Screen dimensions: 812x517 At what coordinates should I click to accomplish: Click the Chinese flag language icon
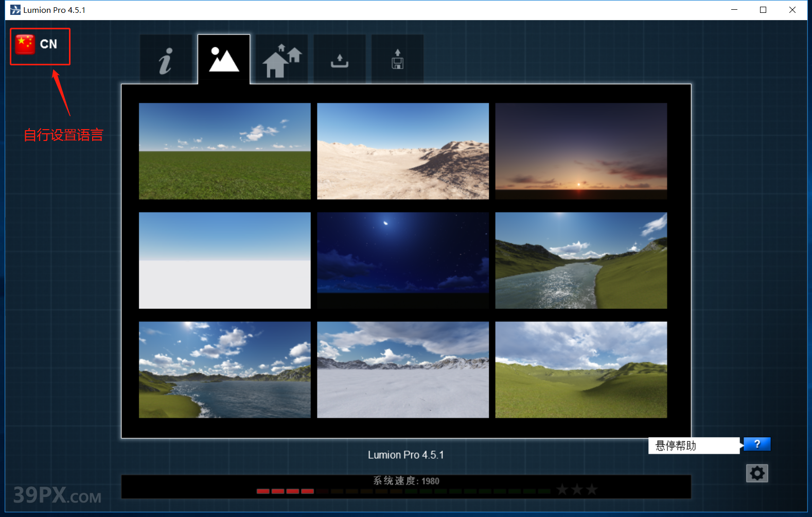25,45
